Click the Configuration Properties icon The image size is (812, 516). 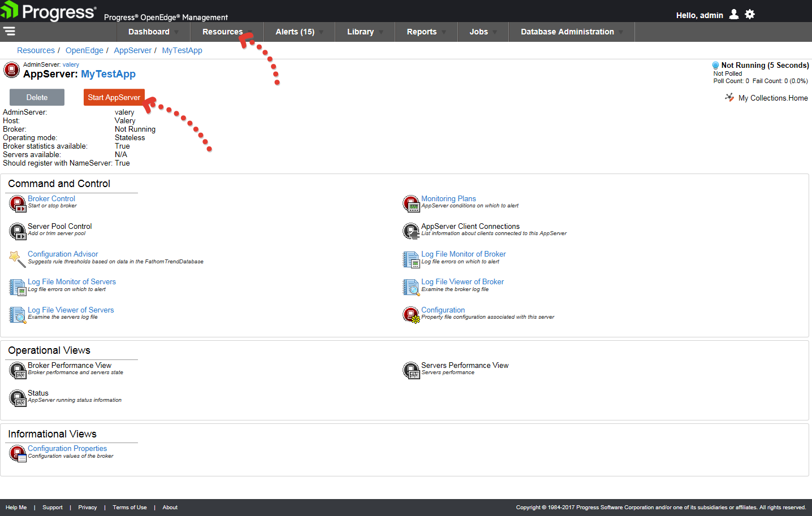click(x=18, y=453)
